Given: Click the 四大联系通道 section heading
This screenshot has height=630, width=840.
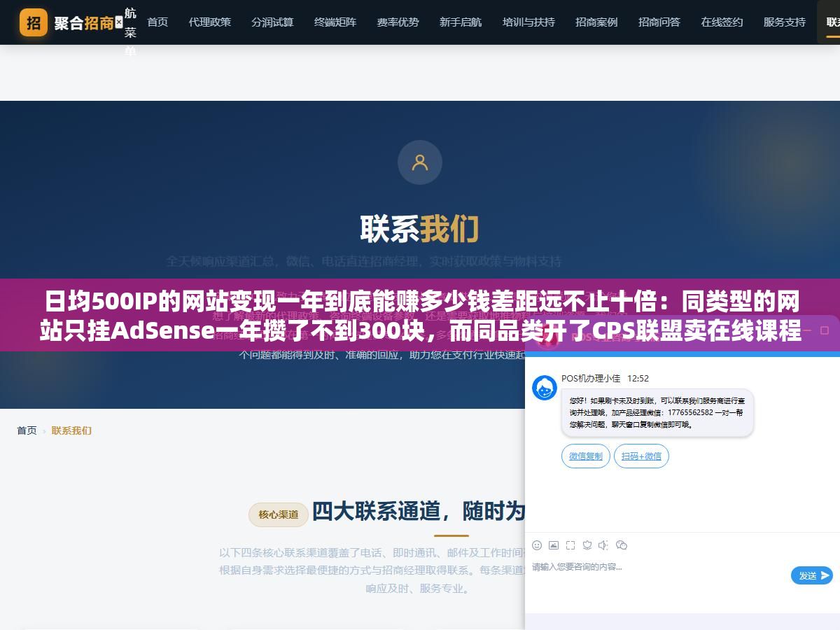Looking at the screenshot, I should [x=418, y=511].
